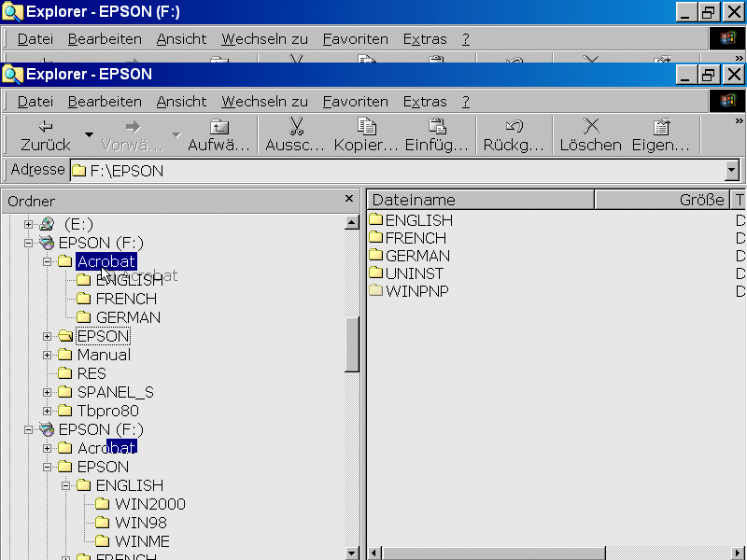
Task: Click the Aufwärts folder-up toolbar icon
Action: click(218, 127)
